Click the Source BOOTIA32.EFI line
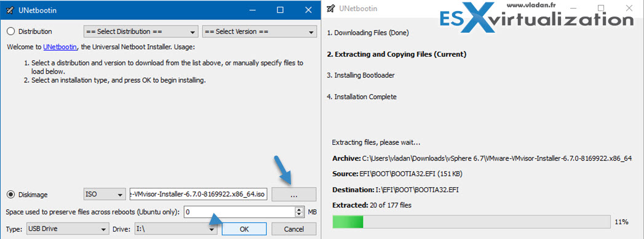The height and width of the screenshot is (239, 644). click(x=398, y=174)
